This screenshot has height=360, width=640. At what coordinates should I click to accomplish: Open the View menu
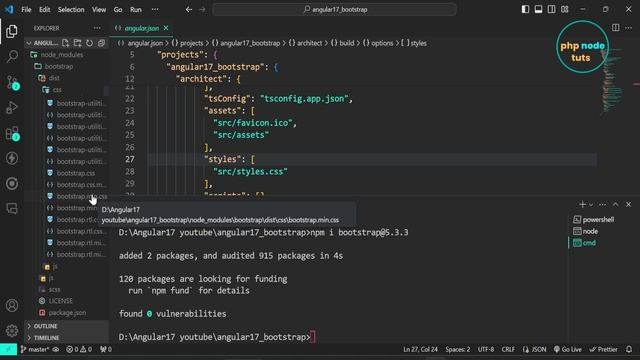(99, 9)
